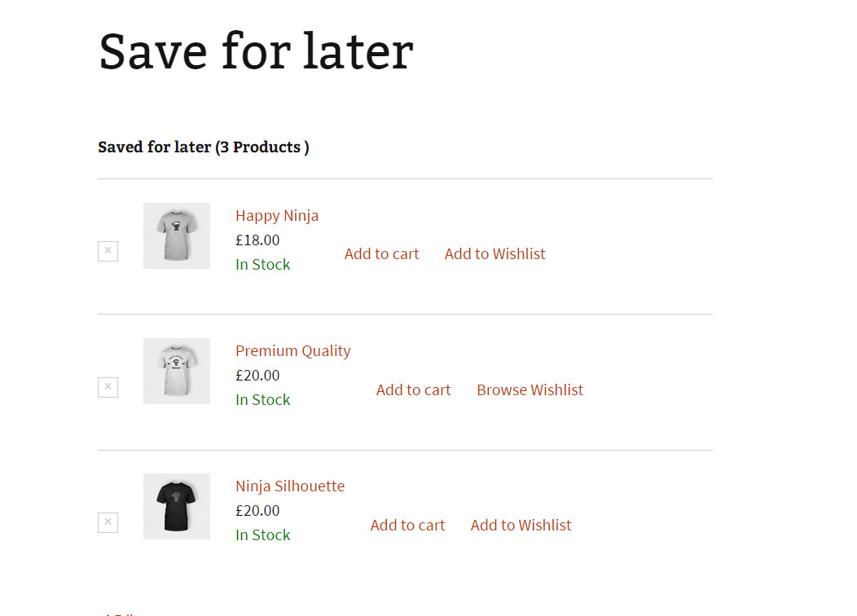
Task: Open the black Ninja Silhouette thumbnail
Action: click(177, 506)
